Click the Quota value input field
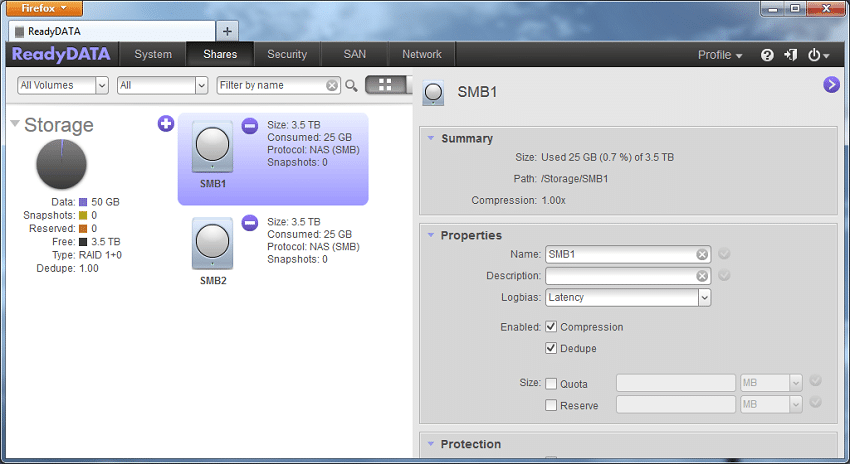Screen dimensions: 850x464 point(675,383)
